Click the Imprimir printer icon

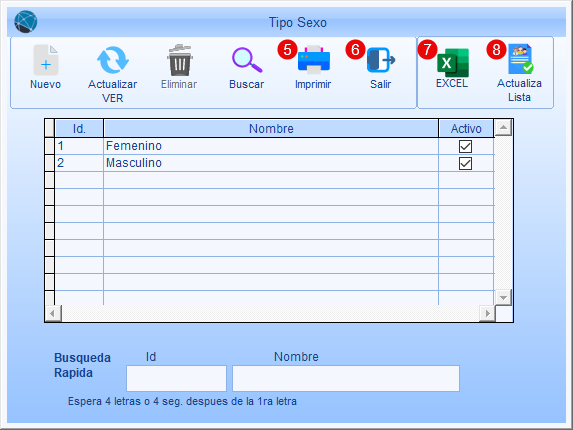click(314, 59)
